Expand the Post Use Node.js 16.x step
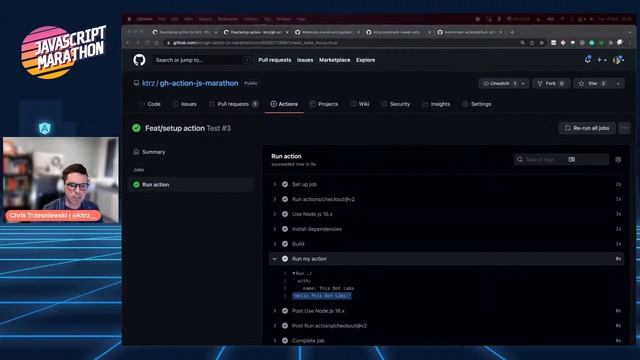Screen dimensions: 640x360 coord(275,311)
